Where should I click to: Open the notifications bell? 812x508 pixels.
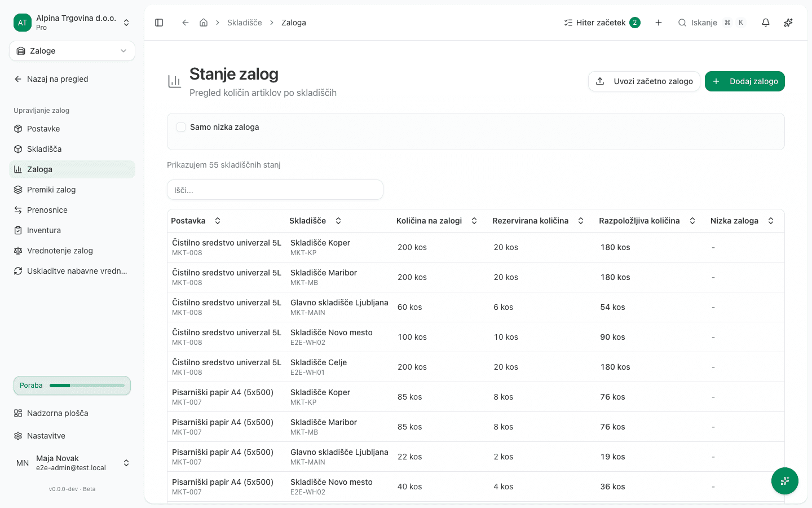point(766,23)
